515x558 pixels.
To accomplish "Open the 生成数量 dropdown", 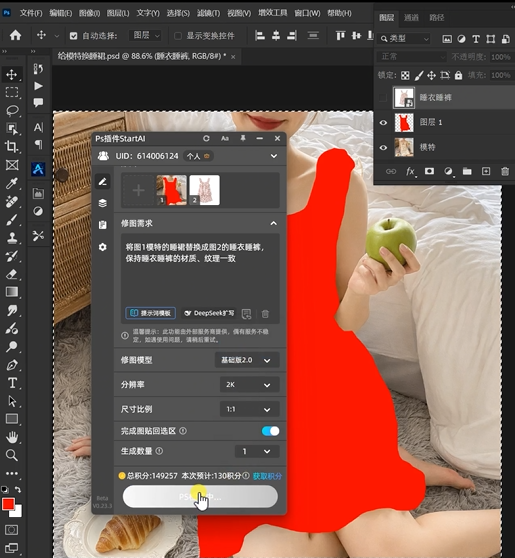I will [x=257, y=451].
